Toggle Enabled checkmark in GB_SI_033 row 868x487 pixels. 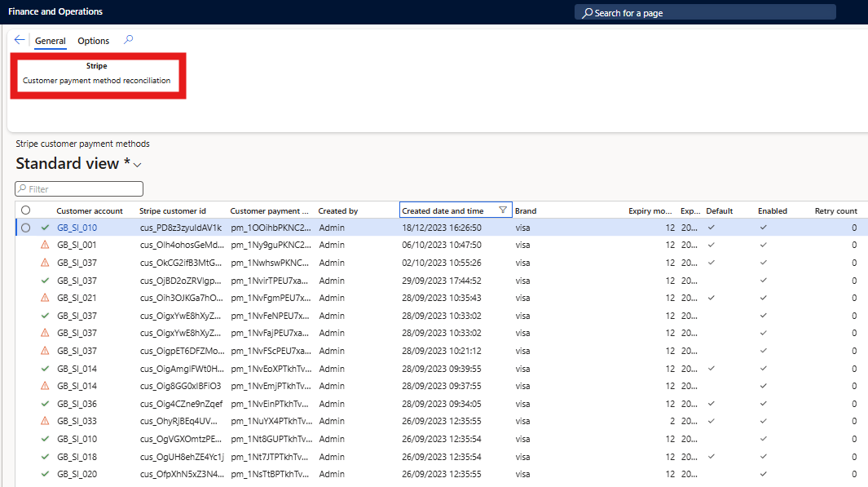point(764,421)
